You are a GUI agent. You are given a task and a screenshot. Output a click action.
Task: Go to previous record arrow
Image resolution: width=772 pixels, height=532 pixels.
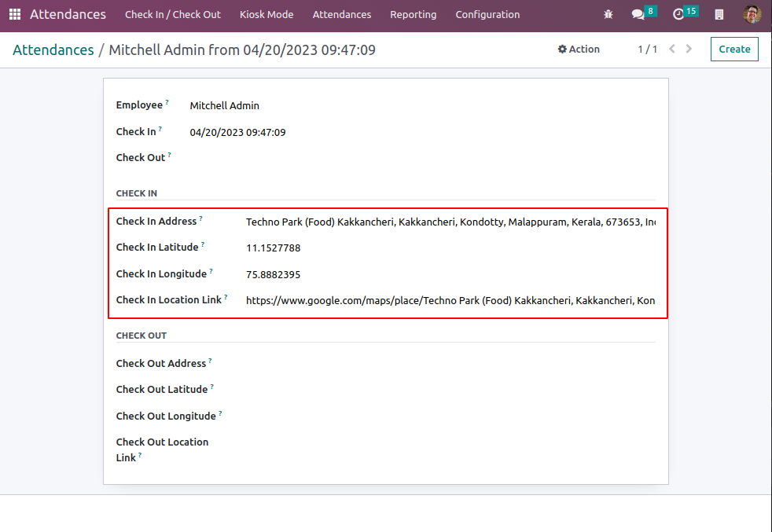(672, 49)
